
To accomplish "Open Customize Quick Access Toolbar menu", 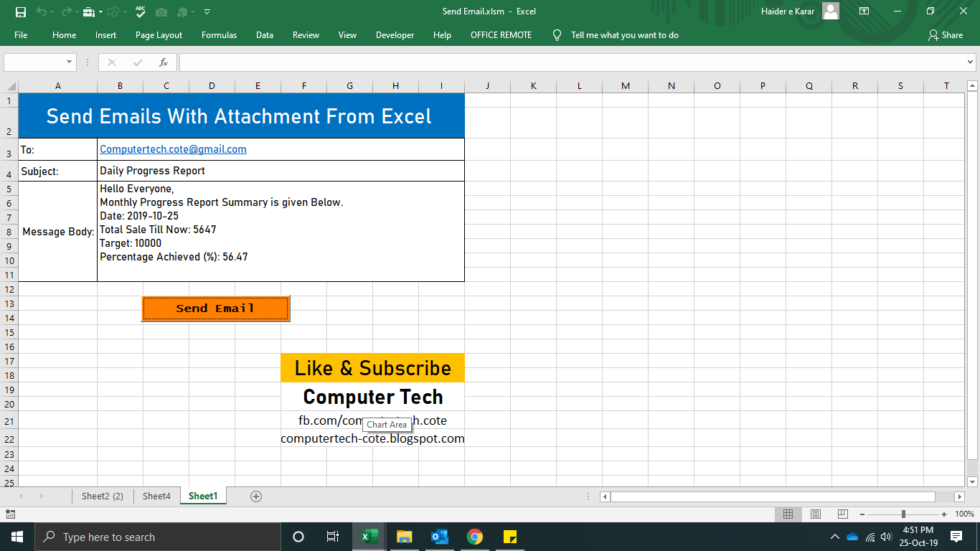I will [207, 11].
